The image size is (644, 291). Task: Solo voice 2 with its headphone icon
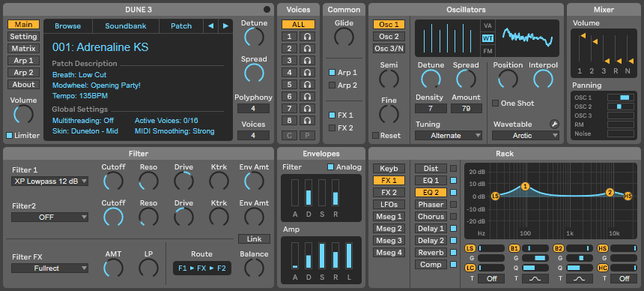307,49
